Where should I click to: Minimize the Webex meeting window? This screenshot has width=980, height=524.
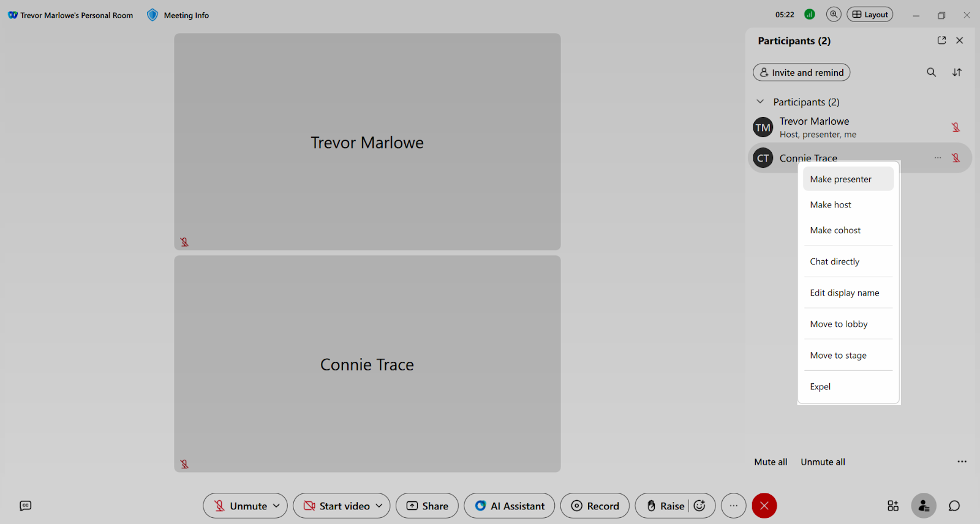(916, 15)
